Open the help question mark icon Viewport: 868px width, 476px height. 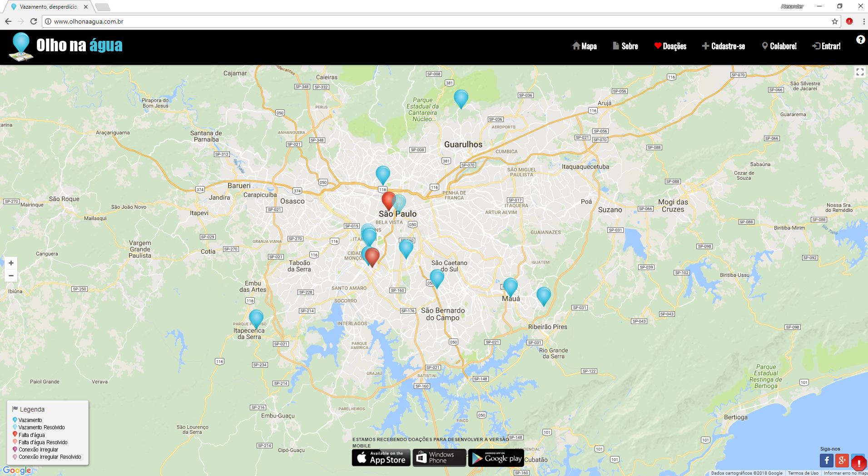pos(860,40)
